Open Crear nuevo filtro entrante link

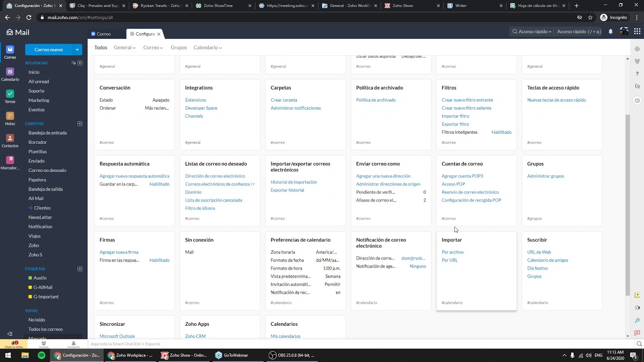467,100
